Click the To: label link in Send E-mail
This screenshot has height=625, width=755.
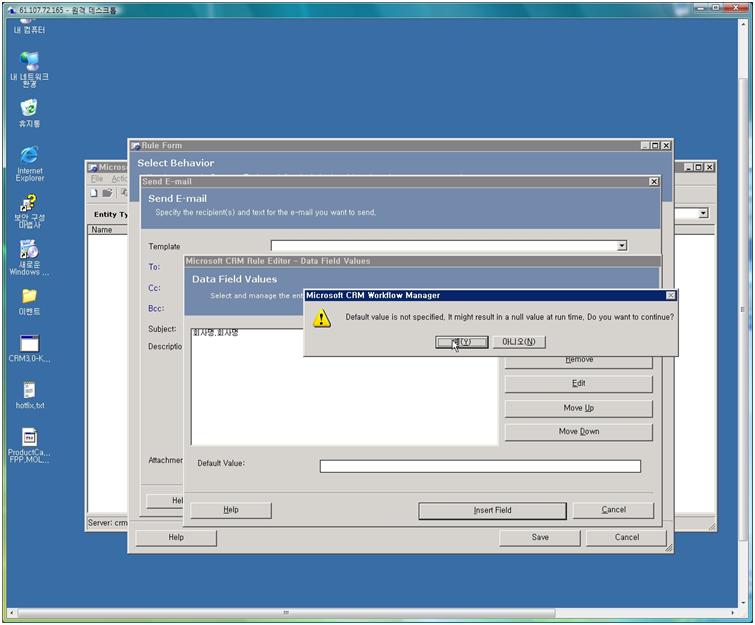[x=154, y=267]
